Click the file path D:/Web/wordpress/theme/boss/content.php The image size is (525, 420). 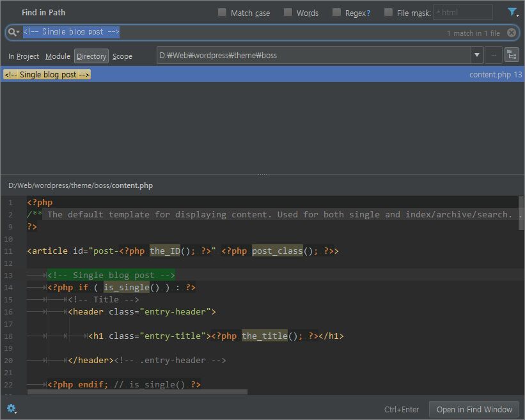(x=81, y=185)
